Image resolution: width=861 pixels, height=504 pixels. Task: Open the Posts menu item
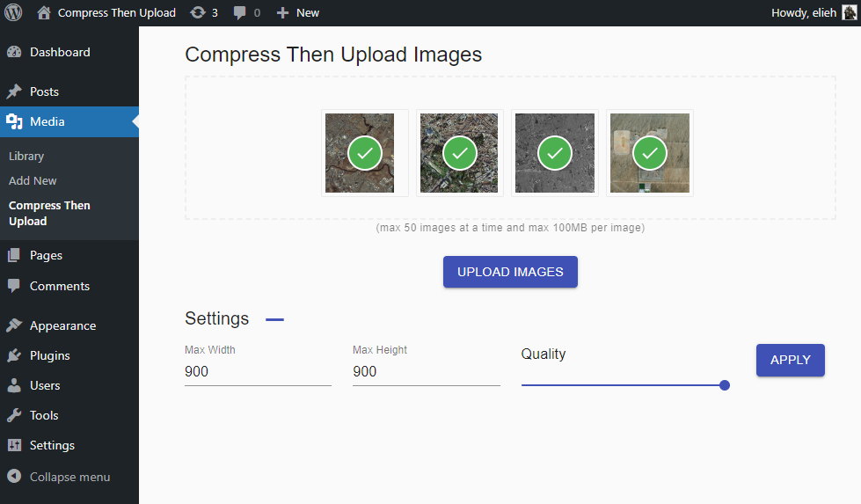(x=69, y=91)
